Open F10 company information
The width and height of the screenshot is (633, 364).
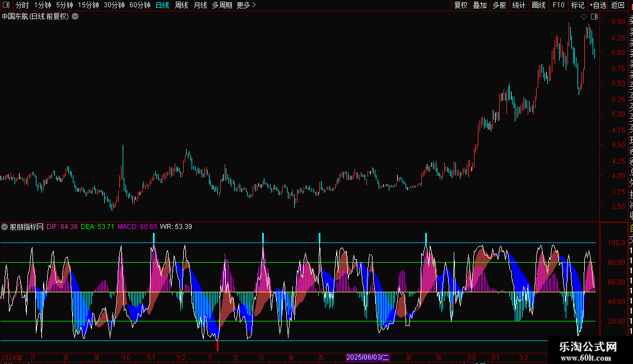coord(558,5)
